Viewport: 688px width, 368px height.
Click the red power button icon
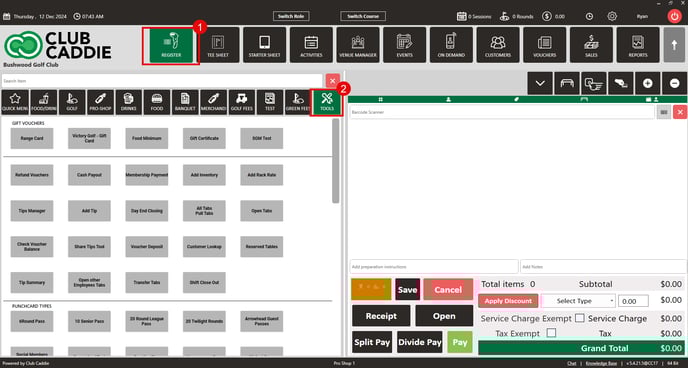point(675,16)
